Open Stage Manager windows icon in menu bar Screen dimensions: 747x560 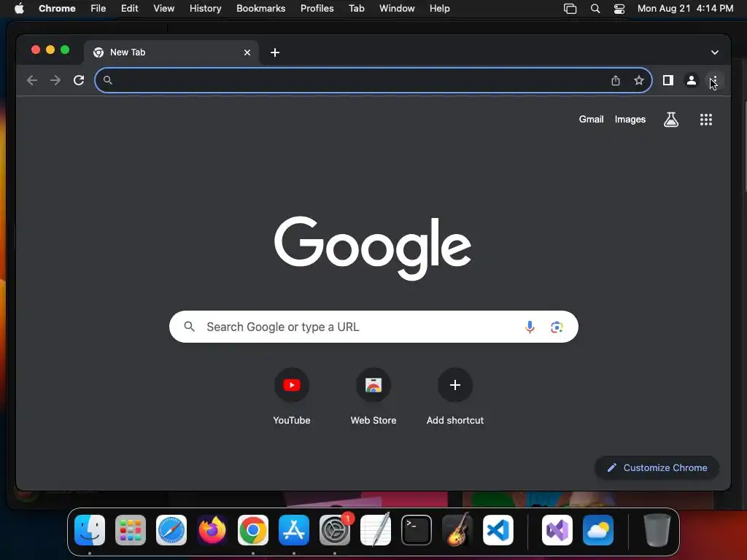pyautogui.click(x=570, y=9)
